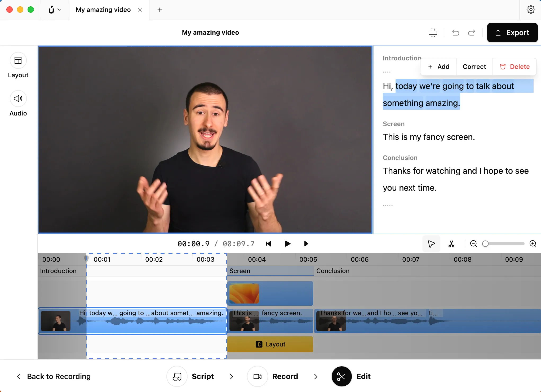Jump back to previous scene
The image size is (541, 392).
tap(269, 244)
